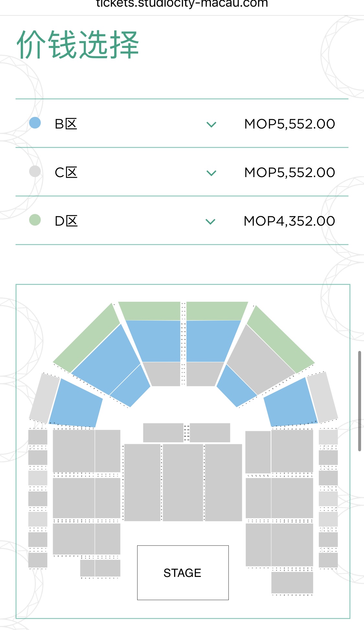Tap the tickets.studiocity-macau.com address bar

coord(182,4)
